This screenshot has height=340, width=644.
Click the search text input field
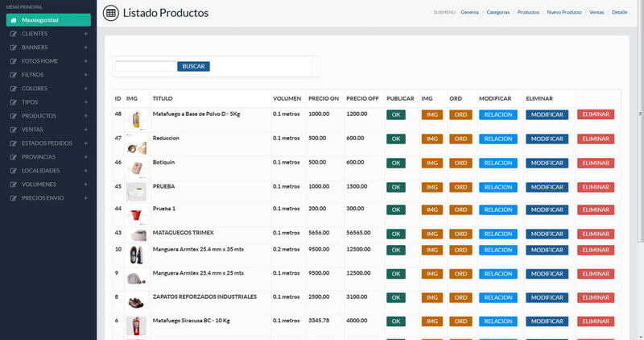145,66
